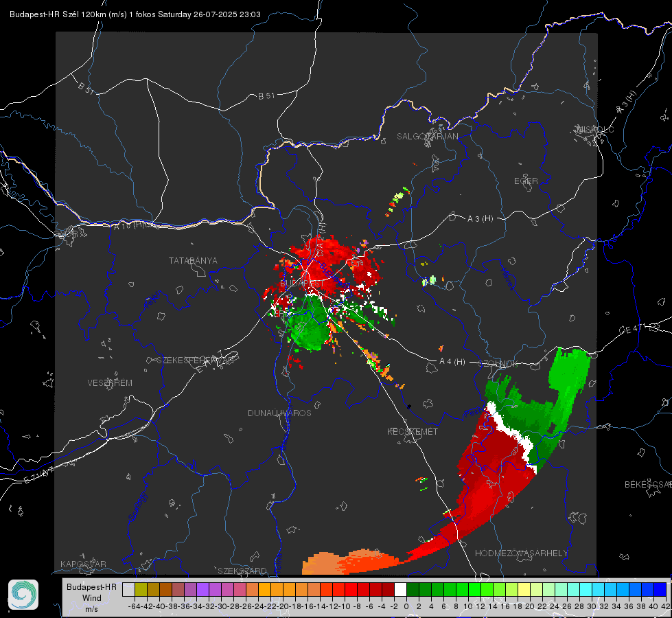This screenshot has width=672, height=618.
Task: Click the positive "42" legend scale value
Action: tap(666, 606)
